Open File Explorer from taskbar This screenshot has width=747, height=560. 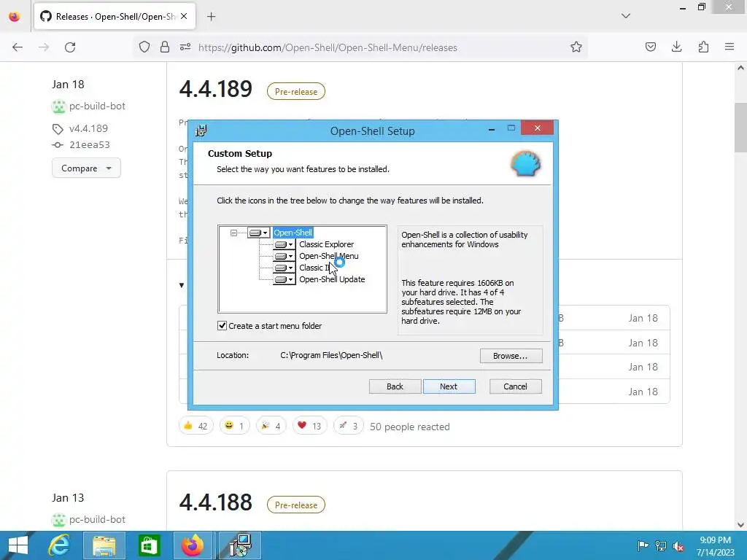[x=104, y=545]
